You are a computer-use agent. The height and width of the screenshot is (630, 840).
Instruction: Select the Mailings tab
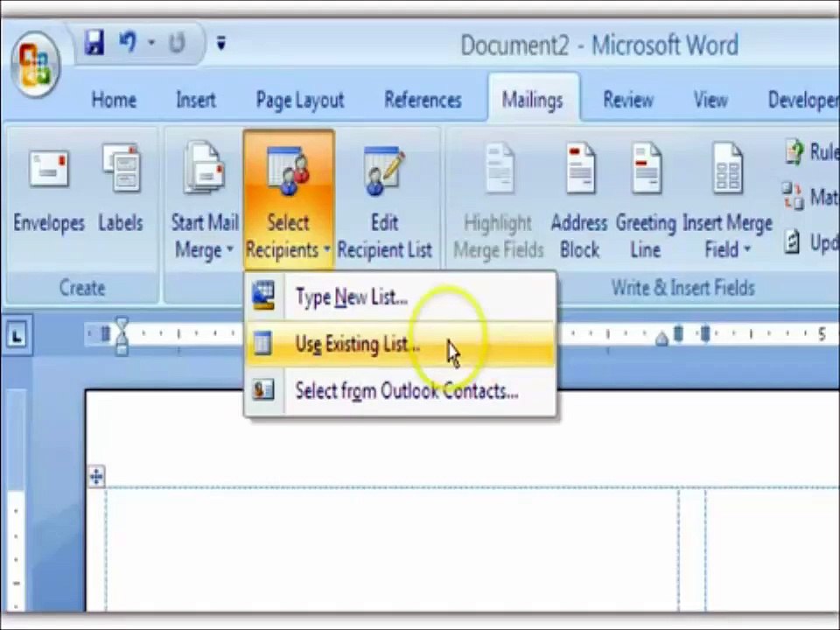[533, 100]
